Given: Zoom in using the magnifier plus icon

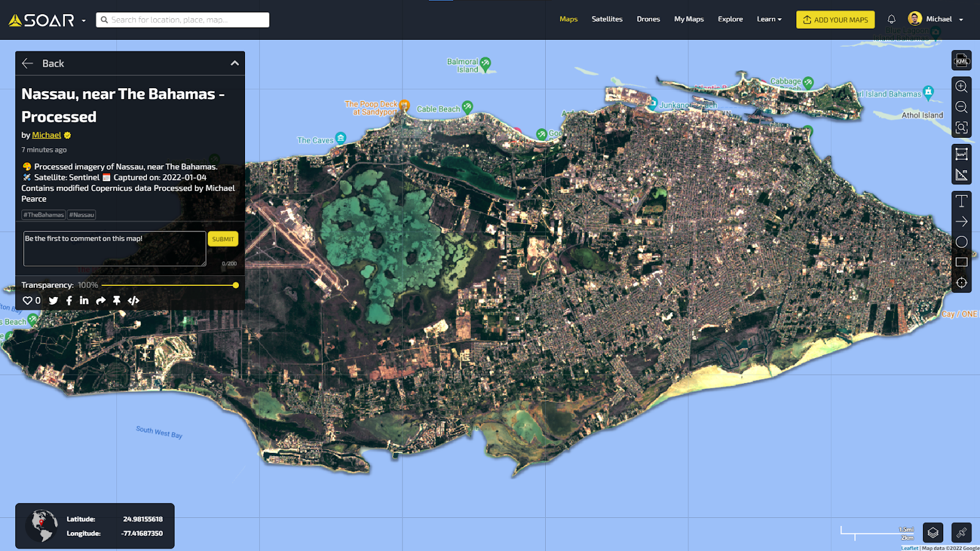Looking at the screenshot, I should [x=961, y=87].
